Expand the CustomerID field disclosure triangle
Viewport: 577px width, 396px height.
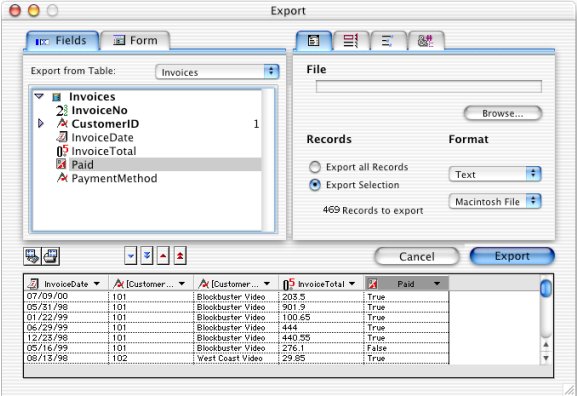[41, 124]
